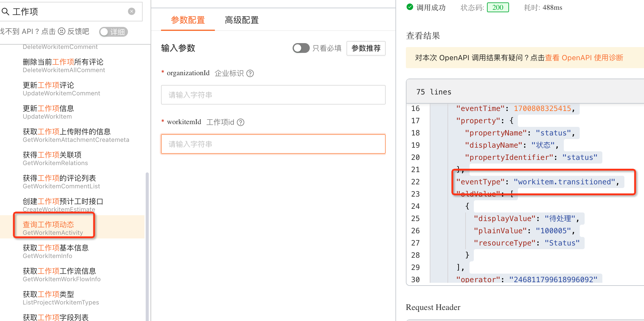Click the 耗时 488ms text
Viewport: 644px width, 321px height.
[543, 7]
